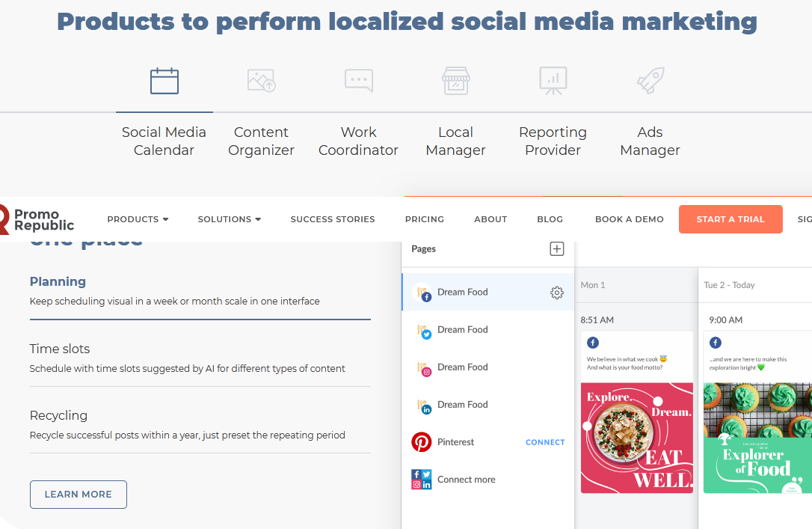Click the add page plus icon
This screenshot has height=529, width=812.
[557, 248]
